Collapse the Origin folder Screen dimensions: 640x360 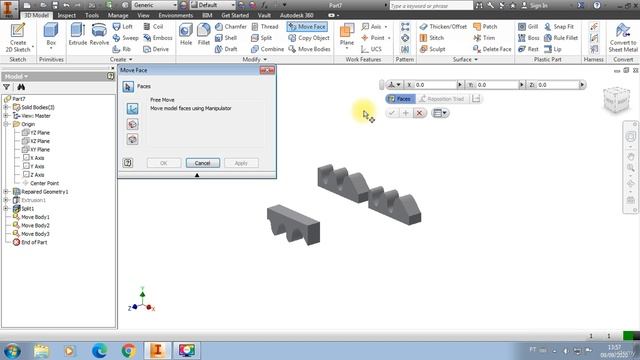6,124
